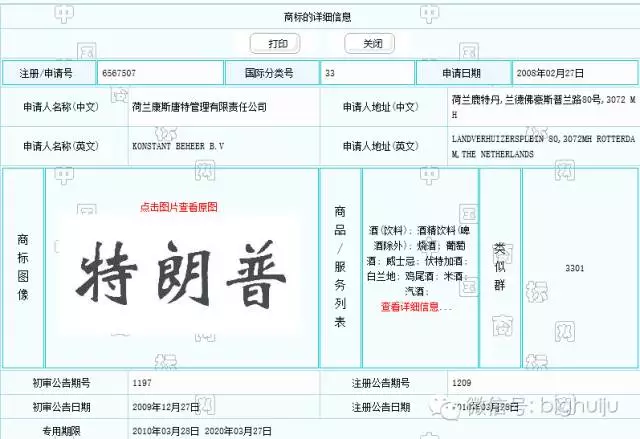Image resolution: width=640 pixels, height=439 pixels.
Task: Click the 商品/服务列表 column header
Action: point(339,267)
